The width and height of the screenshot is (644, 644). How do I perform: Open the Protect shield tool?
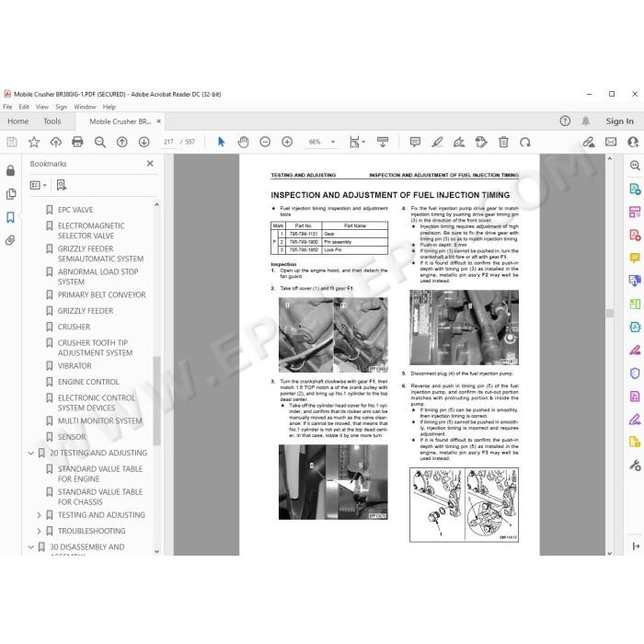[635, 373]
